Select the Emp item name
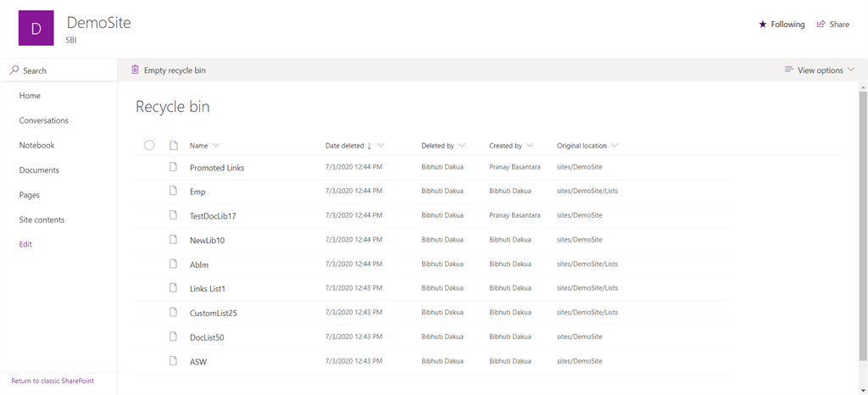This screenshot has height=395, width=868. (x=198, y=192)
